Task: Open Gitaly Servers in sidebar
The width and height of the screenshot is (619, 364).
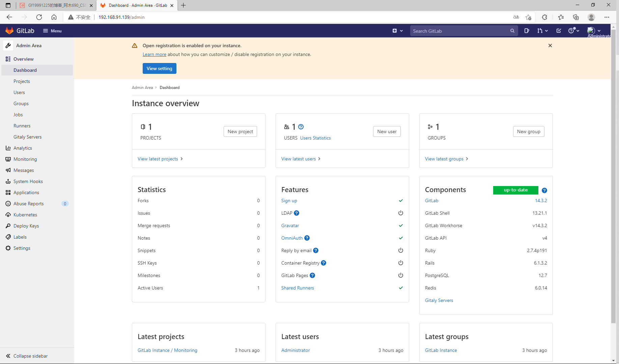Action: click(x=28, y=137)
